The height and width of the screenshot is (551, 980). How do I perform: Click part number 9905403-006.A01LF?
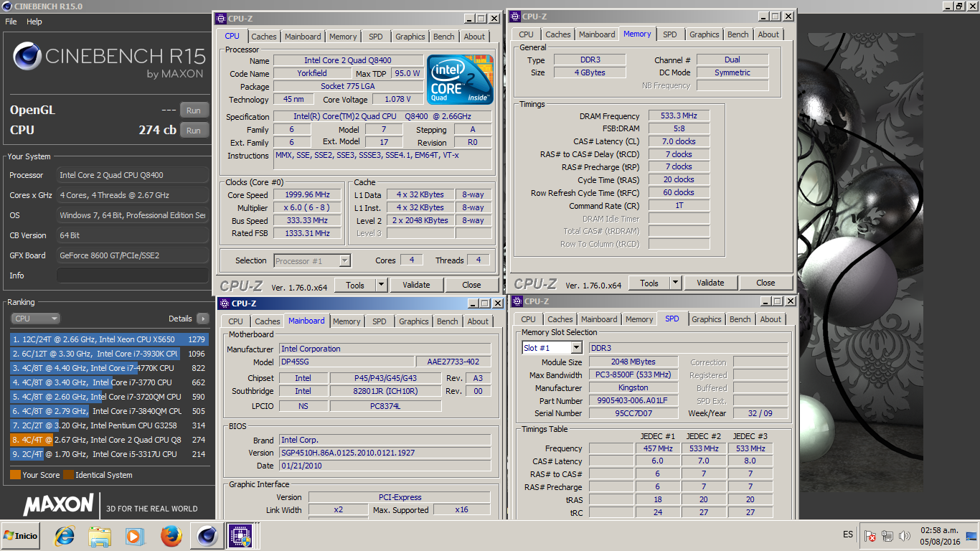coord(633,400)
